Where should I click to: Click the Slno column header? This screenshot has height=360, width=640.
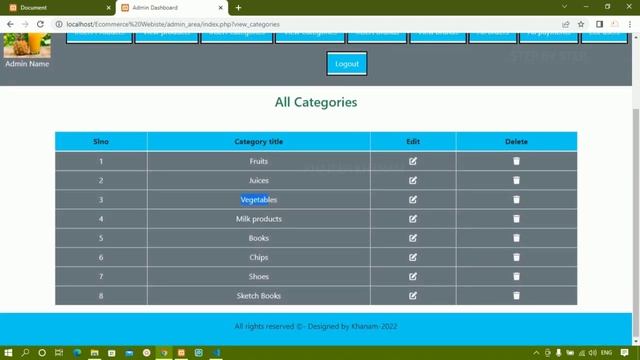(x=101, y=142)
